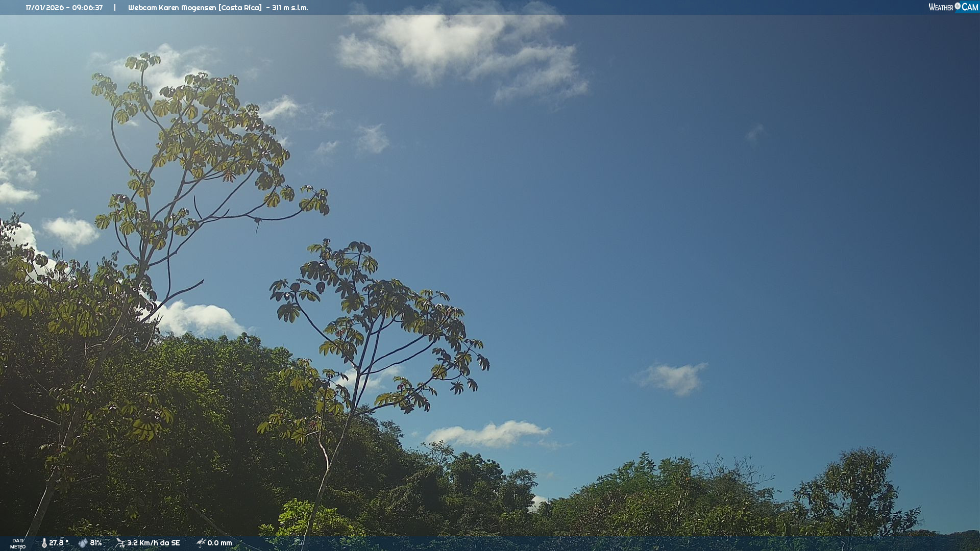
Task: Click the 0.0 mm rainfall value
Action: pos(219,543)
